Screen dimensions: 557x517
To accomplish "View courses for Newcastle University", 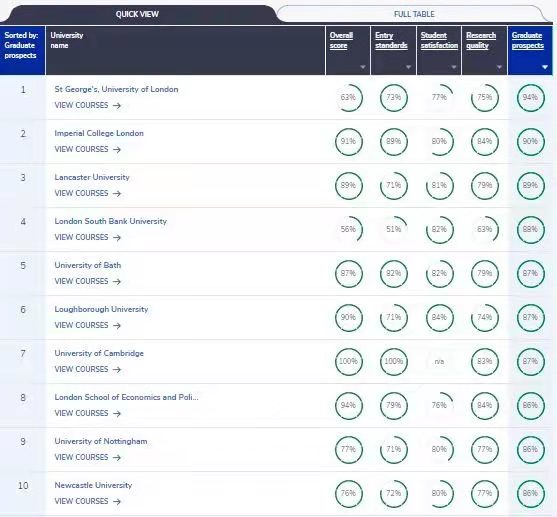I will pyautogui.click(x=88, y=502).
